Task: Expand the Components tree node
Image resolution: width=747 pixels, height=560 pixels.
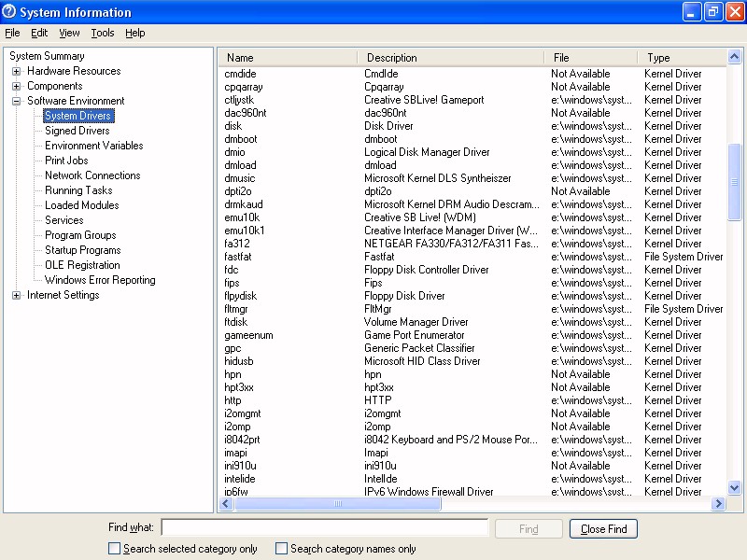Action: (17, 86)
